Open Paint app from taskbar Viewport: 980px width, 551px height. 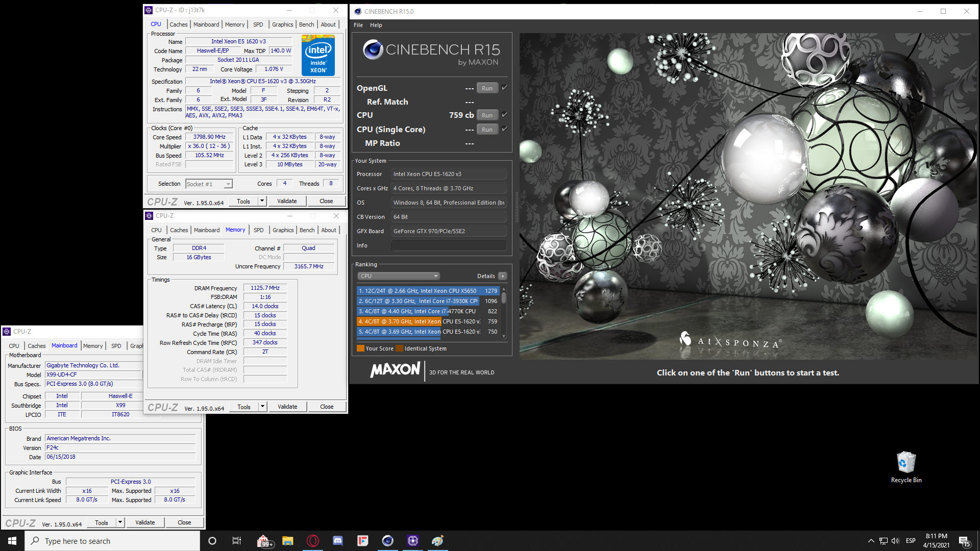click(x=438, y=541)
